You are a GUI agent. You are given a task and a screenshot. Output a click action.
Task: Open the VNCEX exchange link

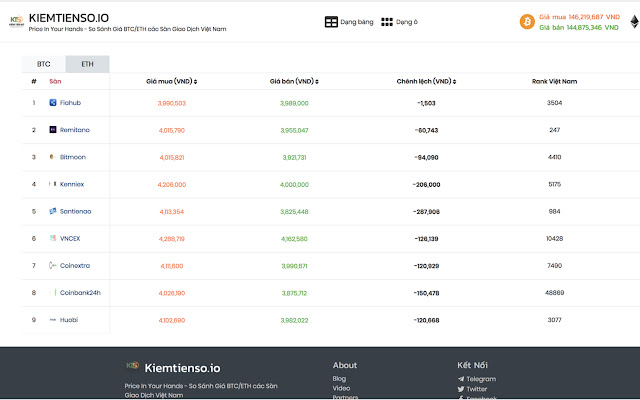click(70, 238)
